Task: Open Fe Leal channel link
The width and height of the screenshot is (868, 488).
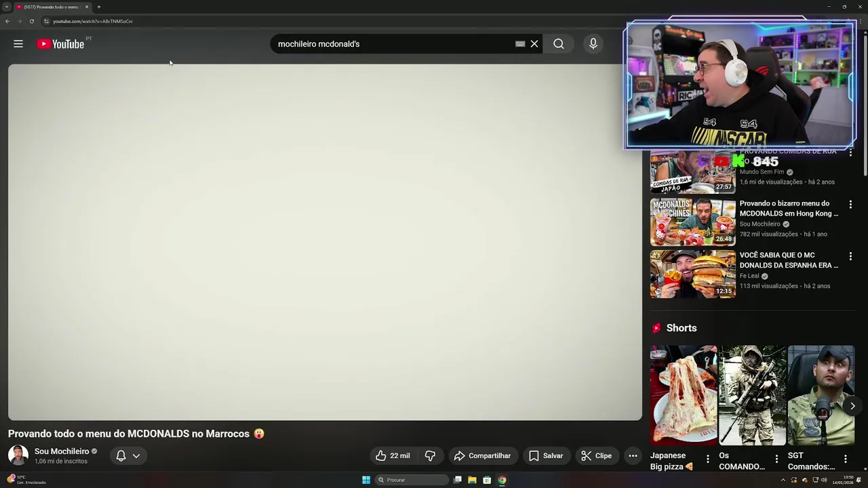Action: pos(749,276)
